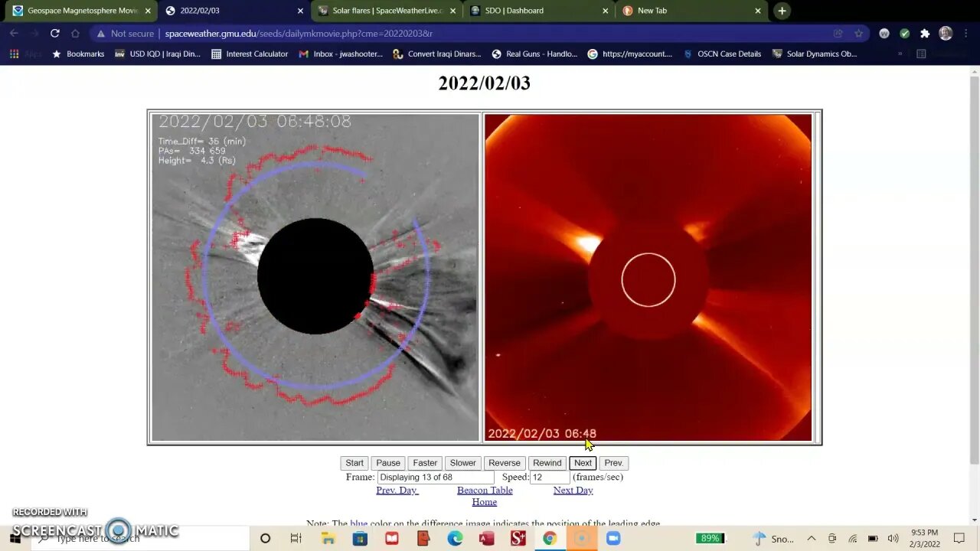Open Zoom from the taskbar
This screenshot has height=551, width=980.
tap(613, 539)
